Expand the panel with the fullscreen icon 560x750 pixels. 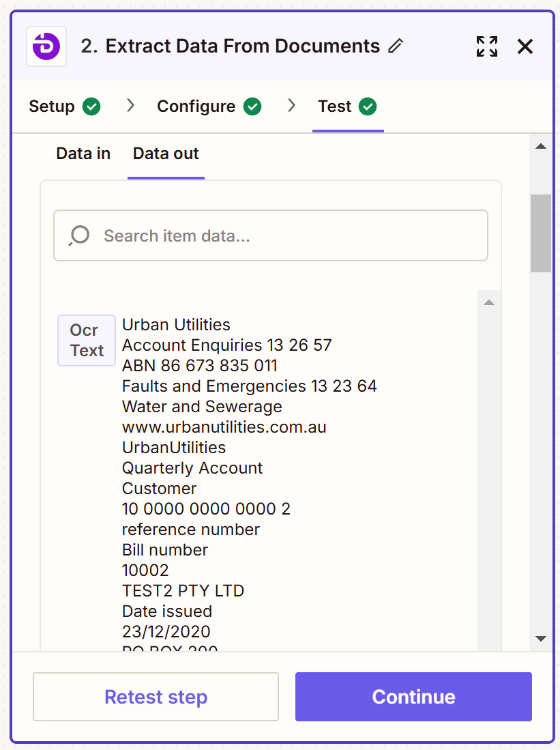point(487,46)
